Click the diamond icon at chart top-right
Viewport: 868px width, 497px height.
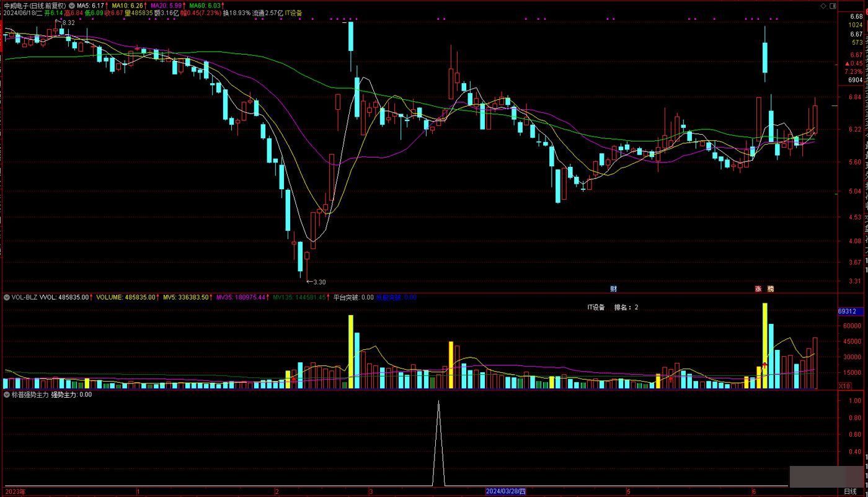[x=823, y=5]
